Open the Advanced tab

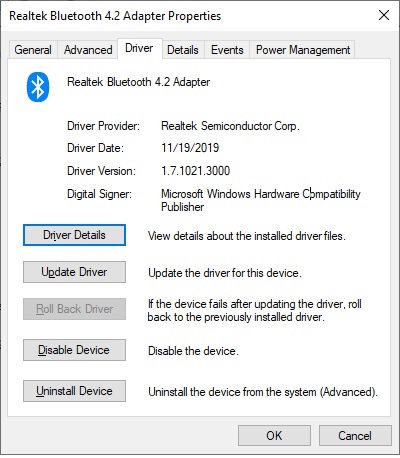click(x=88, y=50)
